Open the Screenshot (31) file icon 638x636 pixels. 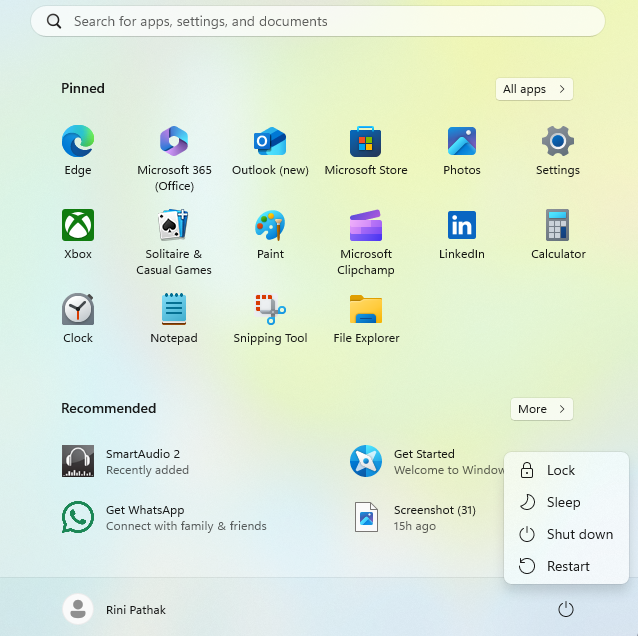coord(366,517)
